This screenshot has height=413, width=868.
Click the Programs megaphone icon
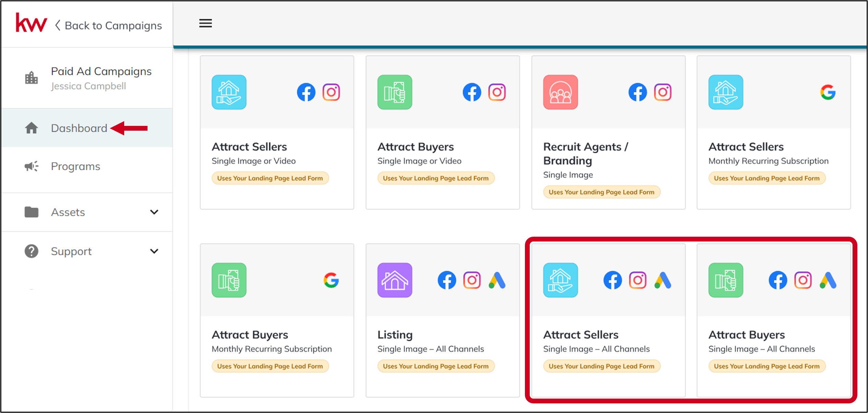pyautogui.click(x=31, y=166)
